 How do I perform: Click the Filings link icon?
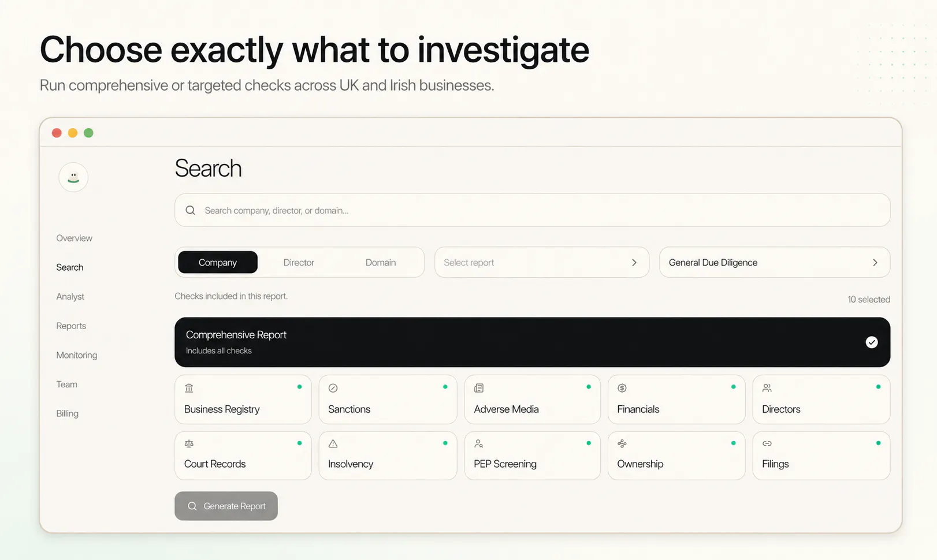click(767, 443)
